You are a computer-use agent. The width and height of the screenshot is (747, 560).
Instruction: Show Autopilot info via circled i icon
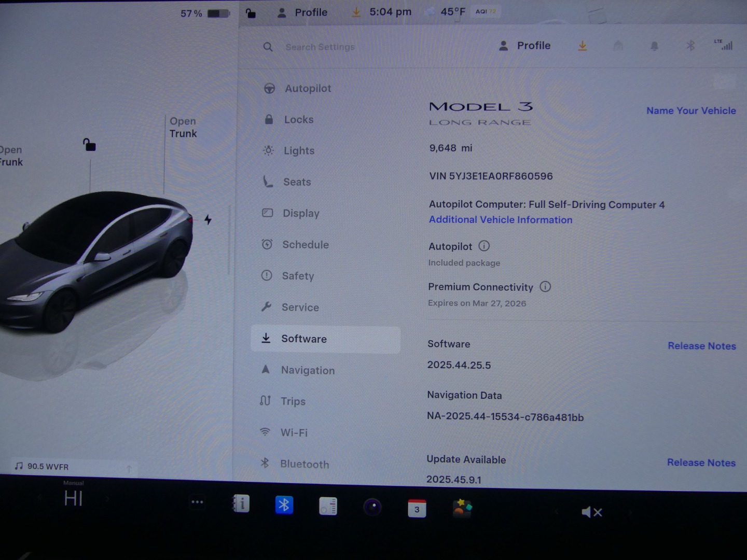click(484, 246)
